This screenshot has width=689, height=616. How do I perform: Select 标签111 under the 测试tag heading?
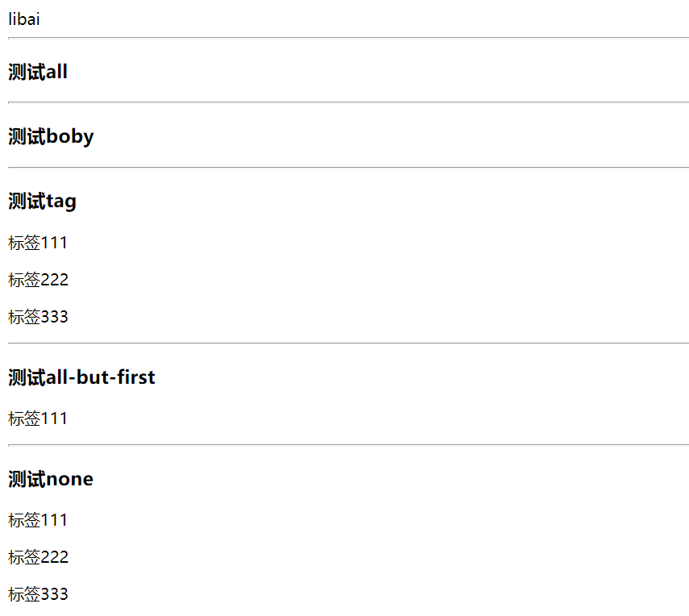pyautogui.click(x=38, y=243)
